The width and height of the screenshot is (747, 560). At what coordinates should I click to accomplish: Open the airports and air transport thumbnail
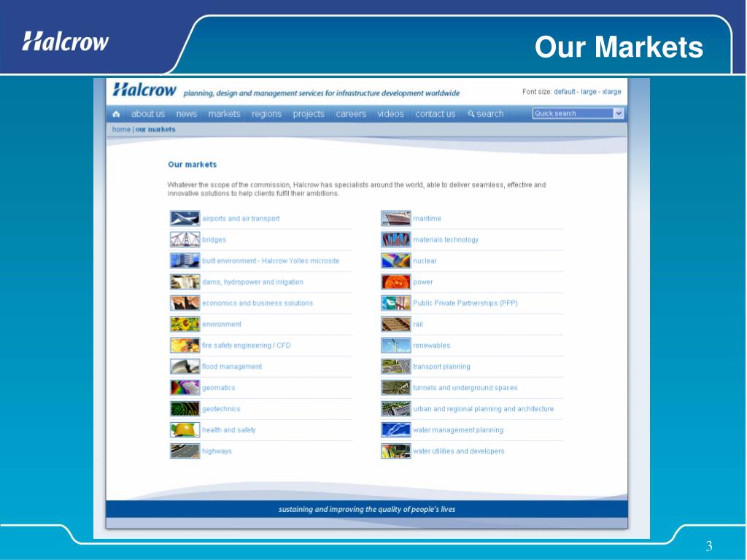[185, 219]
